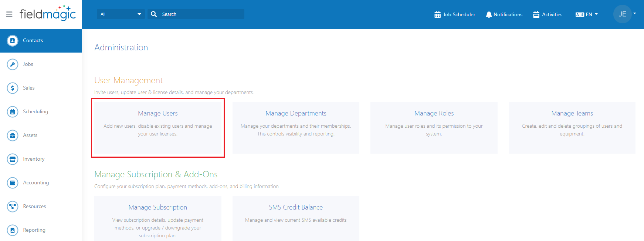Select Accounting in the sidebar
This screenshot has height=241, width=644.
[x=41, y=183]
